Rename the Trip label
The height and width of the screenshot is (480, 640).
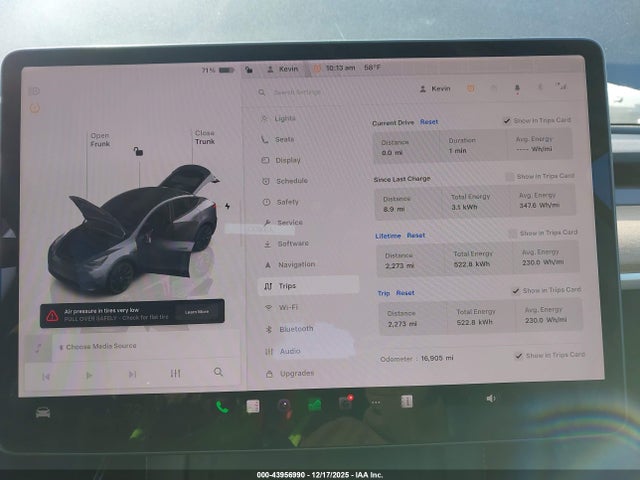click(384, 293)
